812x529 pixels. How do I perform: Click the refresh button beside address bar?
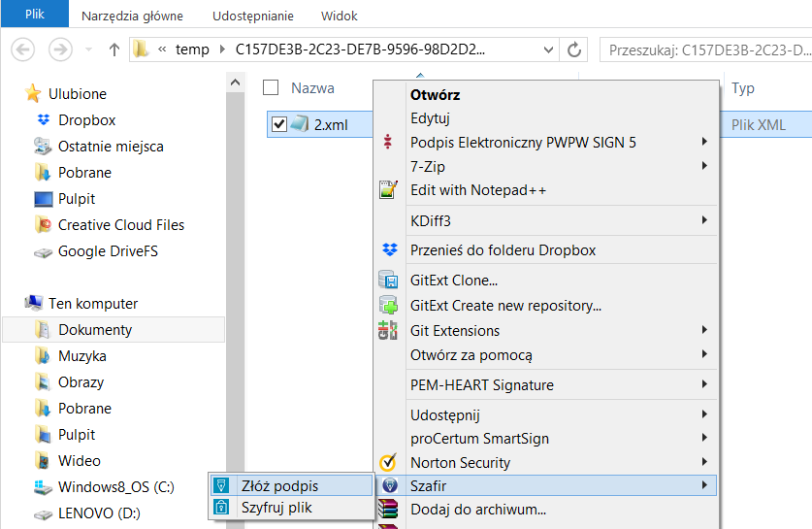[x=573, y=50]
